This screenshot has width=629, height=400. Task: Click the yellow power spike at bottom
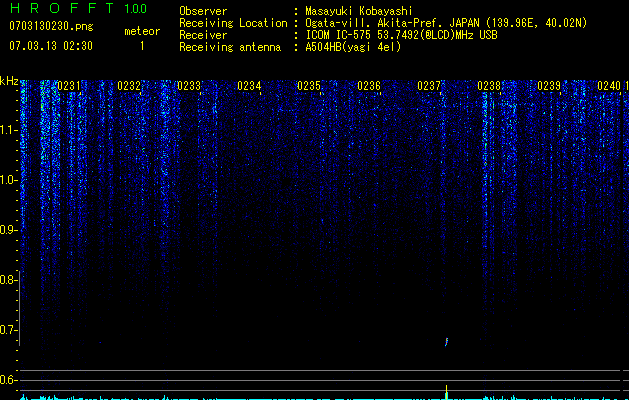coord(446,392)
